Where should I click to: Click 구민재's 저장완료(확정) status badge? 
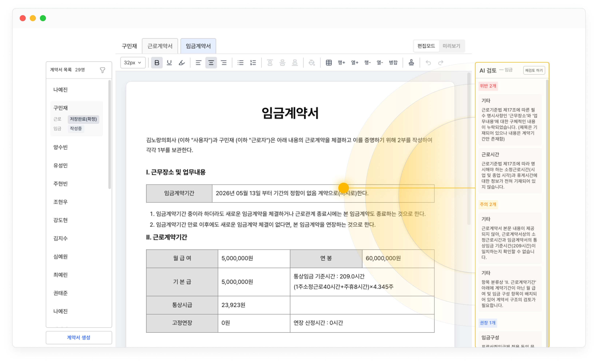83,119
